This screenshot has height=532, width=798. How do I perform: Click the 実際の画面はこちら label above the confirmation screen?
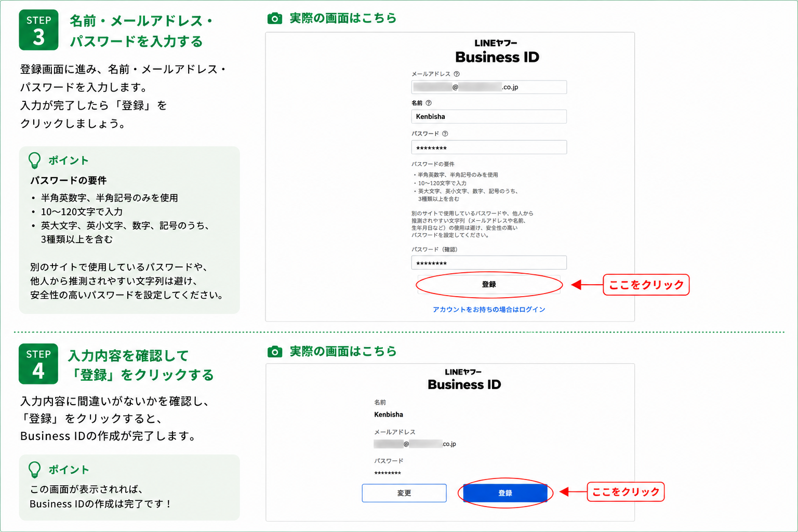343,352
